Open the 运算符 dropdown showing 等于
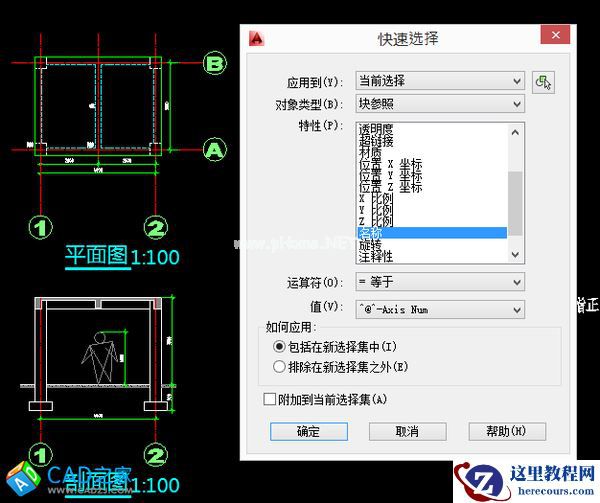 tap(440, 282)
